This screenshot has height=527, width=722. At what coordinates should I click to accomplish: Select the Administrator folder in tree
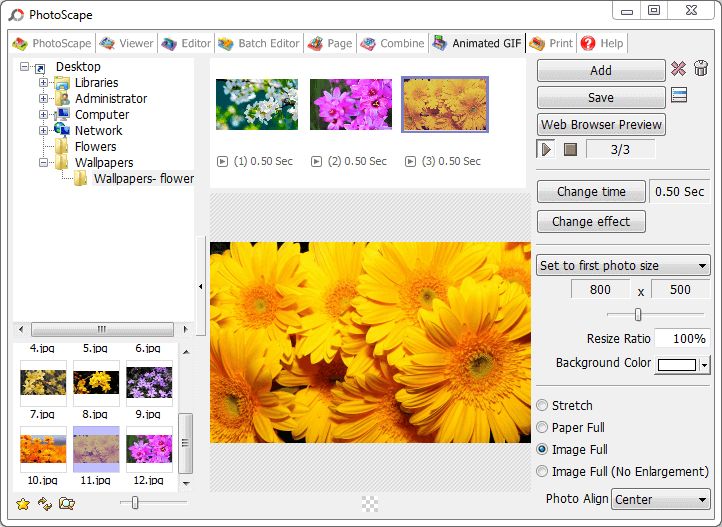click(111, 98)
